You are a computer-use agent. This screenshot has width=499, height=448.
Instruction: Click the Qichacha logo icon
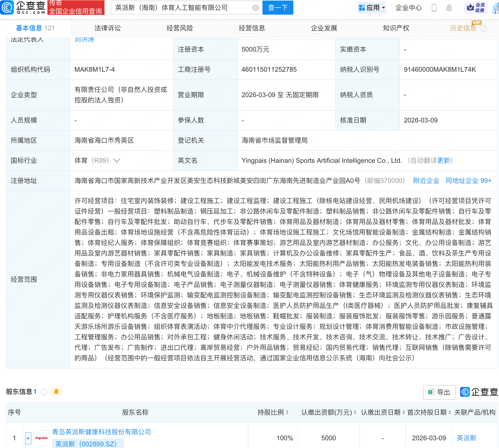pyautogui.click(x=7, y=7)
